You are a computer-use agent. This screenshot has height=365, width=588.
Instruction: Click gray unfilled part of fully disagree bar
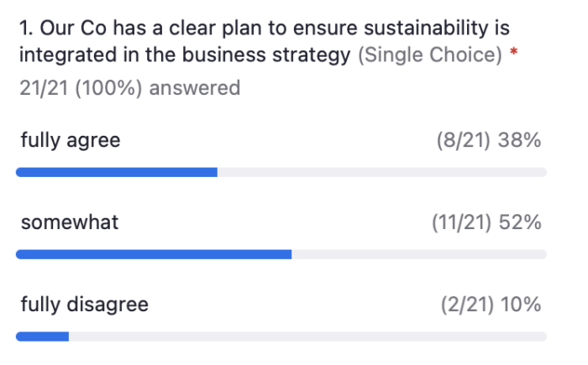click(x=308, y=336)
